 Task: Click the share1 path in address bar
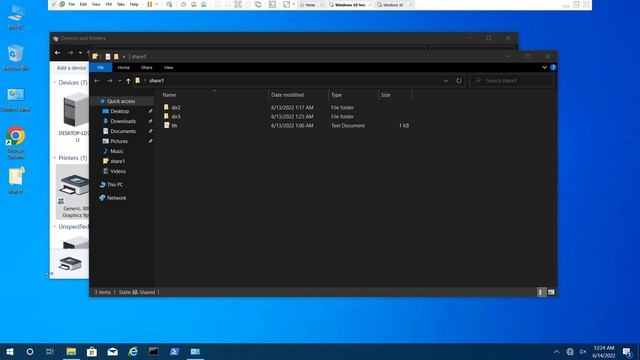pyautogui.click(x=156, y=81)
